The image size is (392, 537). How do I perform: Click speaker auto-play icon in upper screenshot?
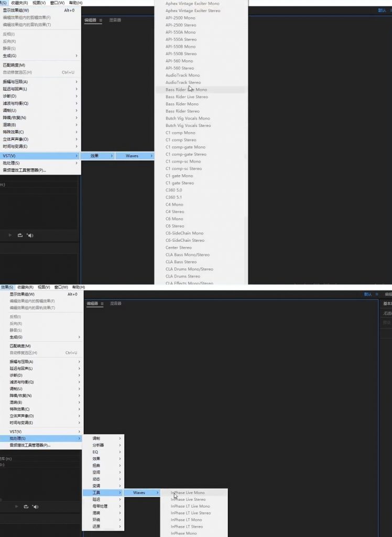(30, 235)
